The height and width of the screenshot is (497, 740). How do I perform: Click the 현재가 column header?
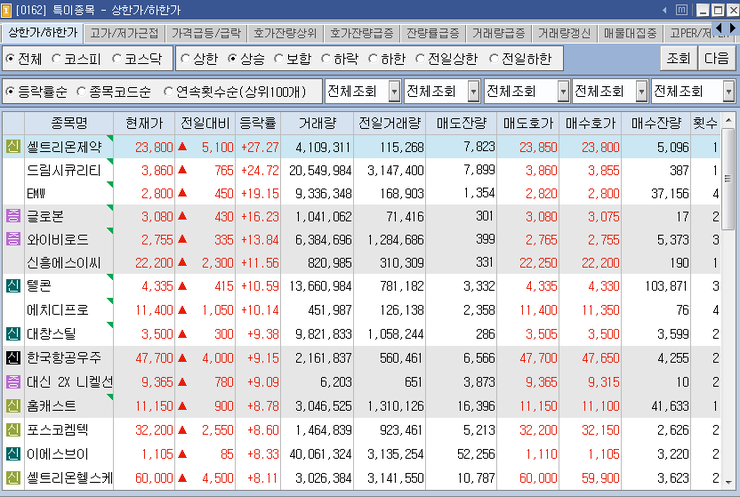click(144, 123)
